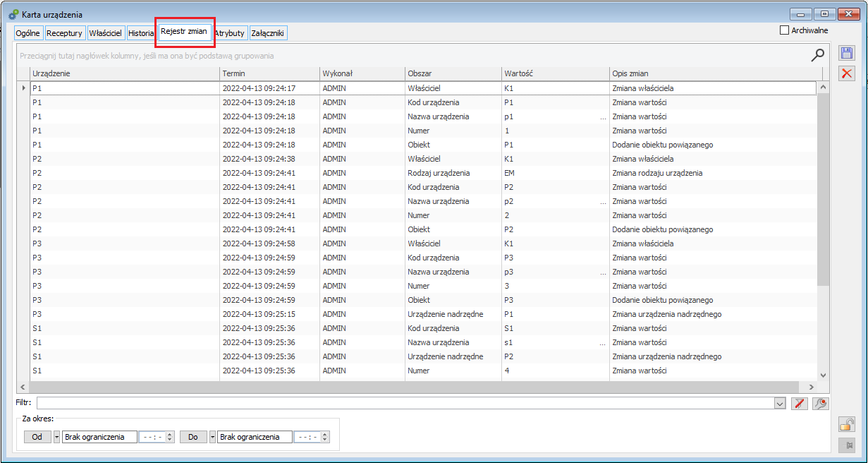
Task: Select timestamp 2022-04-13 09:24:38
Action: (x=269, y=159)
